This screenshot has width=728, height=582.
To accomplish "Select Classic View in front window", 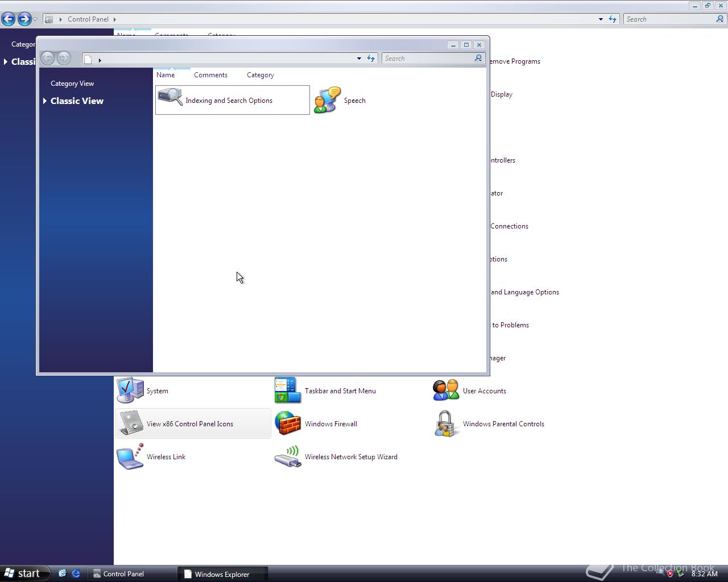I will [77, 101].
